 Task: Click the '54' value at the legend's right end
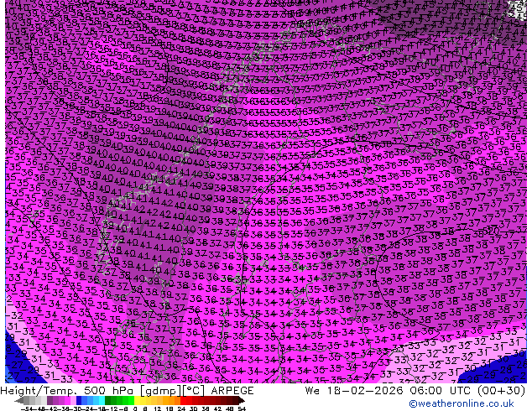[242, 409]
